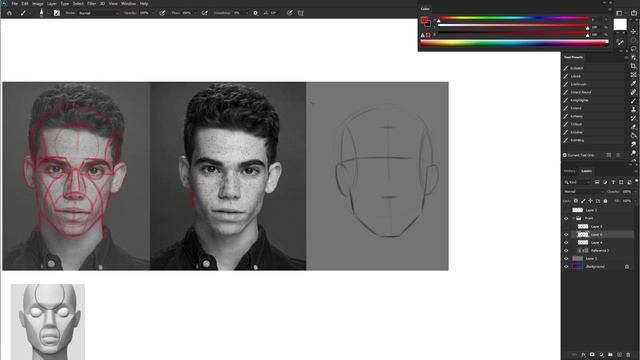Toggle layer filtering switch
This screenshot has width=640, height=360.
tap(636, 181)
